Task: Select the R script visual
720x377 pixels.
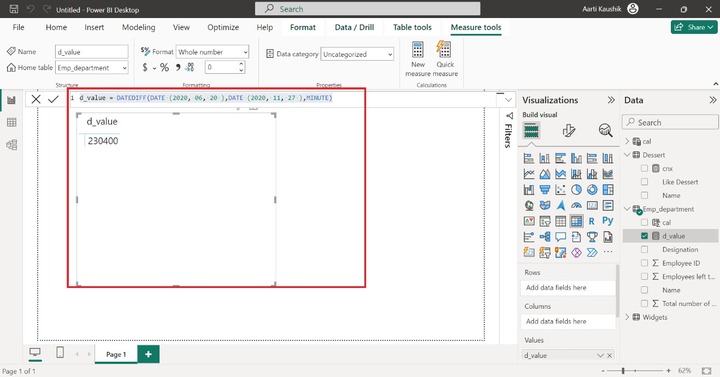Action: tap(592, 221)
